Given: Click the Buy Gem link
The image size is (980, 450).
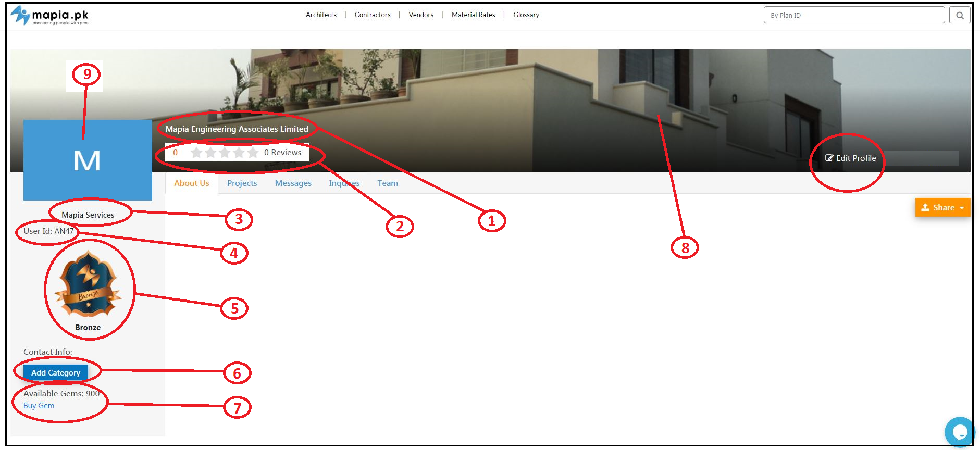Looking at the screenshot, I should pyautogui.click(x=39, y=406).
